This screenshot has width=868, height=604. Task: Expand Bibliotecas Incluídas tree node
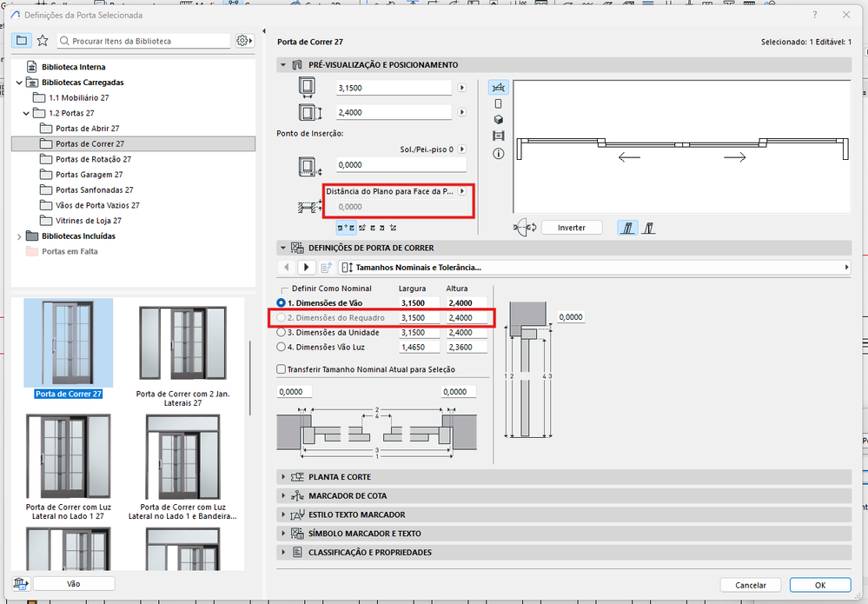[19, 236]
